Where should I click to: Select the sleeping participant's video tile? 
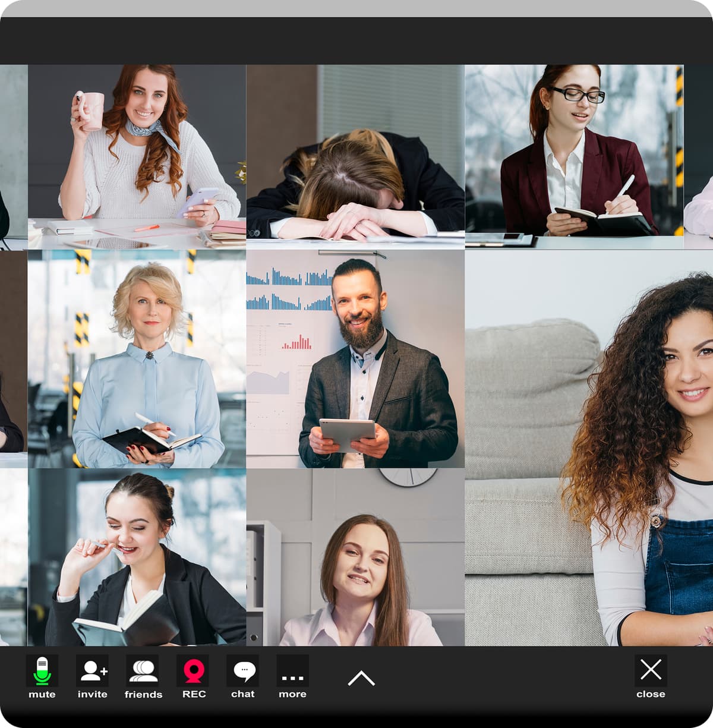tap(354, 155)
